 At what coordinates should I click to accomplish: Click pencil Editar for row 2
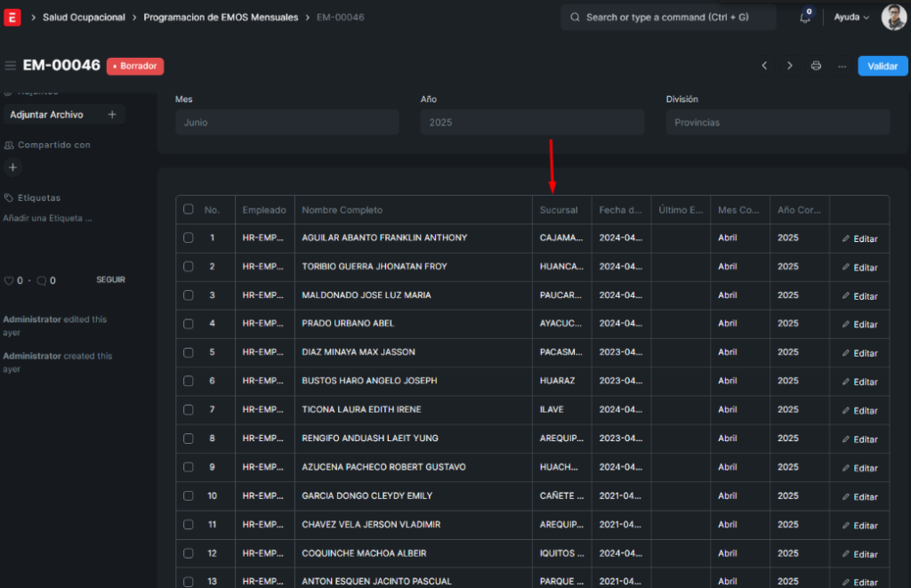859,268
